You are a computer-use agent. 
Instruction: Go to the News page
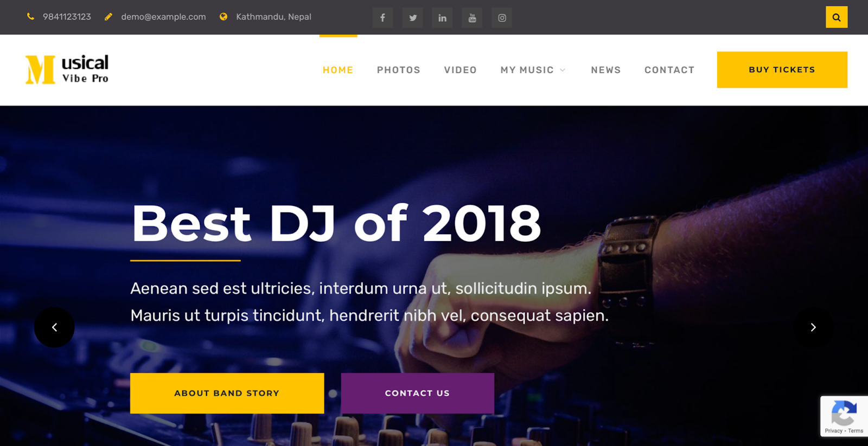pos(606,70)
